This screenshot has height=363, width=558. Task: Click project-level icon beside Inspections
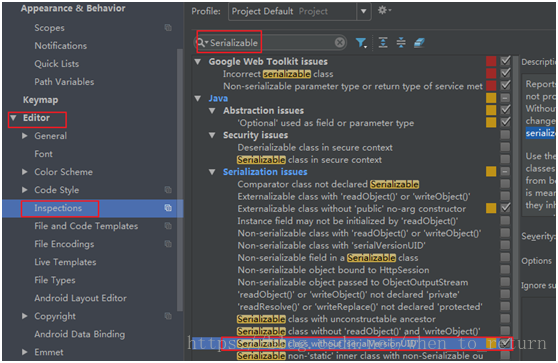pyautogui.click(x=168, y=208)
